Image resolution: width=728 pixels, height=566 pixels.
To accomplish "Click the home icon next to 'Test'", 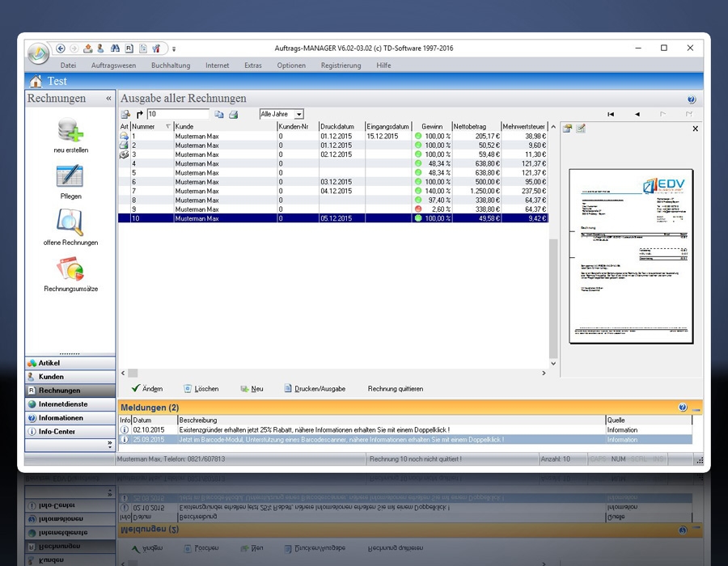I will (36, 82).
